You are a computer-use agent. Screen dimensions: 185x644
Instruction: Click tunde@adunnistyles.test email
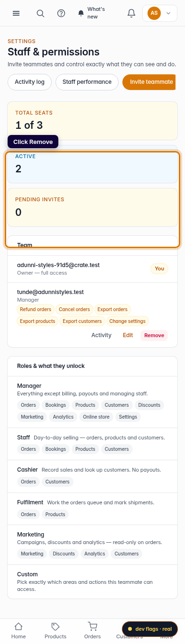click(x=50, y=292)
